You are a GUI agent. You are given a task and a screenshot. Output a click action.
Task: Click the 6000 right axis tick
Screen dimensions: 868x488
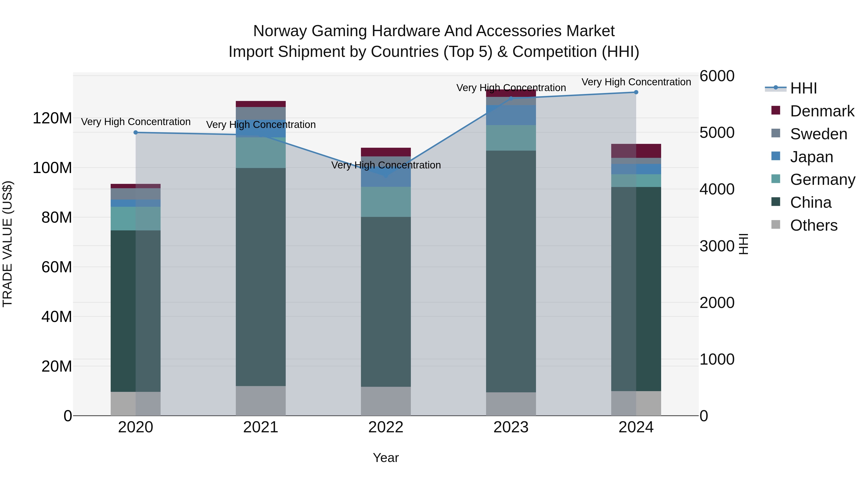coord(717,76)
